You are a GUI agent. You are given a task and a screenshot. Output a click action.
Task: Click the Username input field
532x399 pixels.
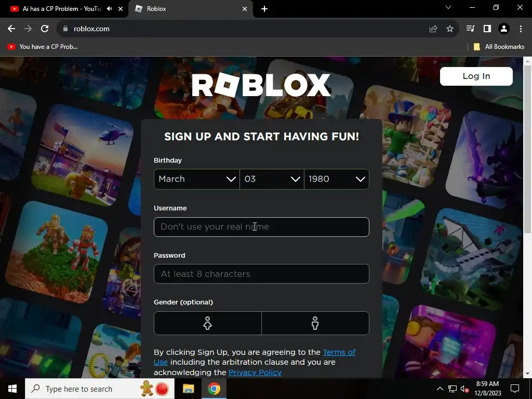261,227
